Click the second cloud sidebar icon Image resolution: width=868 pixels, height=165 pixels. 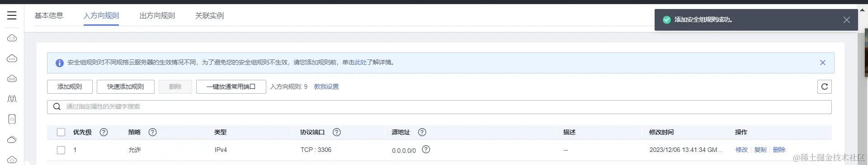pos(12,59)
